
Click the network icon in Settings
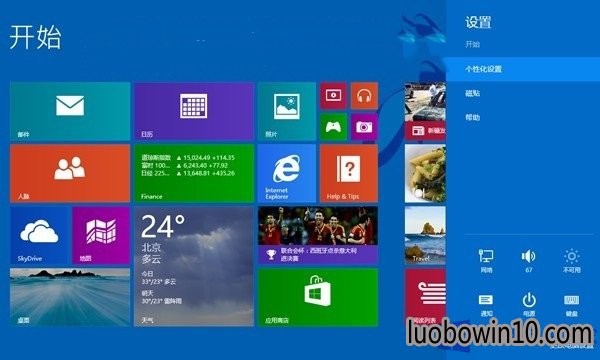click(486, 261)
